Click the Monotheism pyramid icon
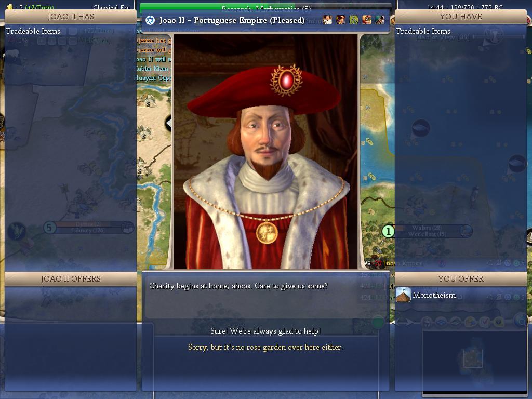 tap(403, 295)
